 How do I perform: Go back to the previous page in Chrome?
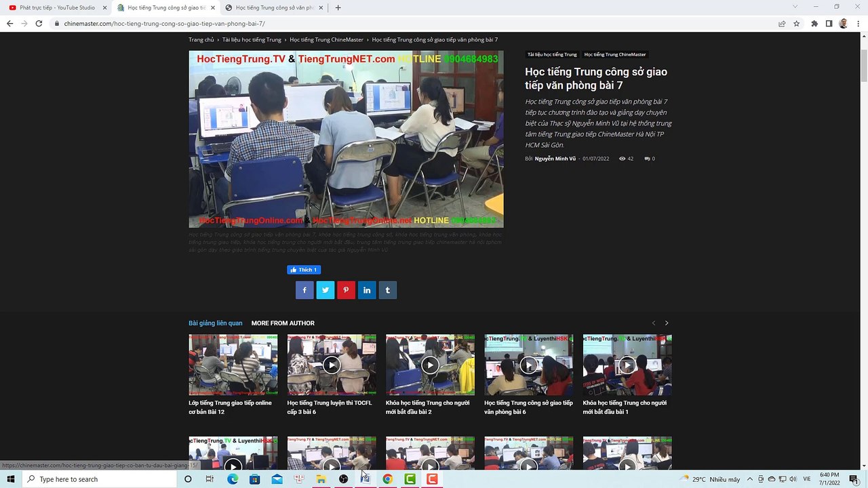tap(9, 23)
